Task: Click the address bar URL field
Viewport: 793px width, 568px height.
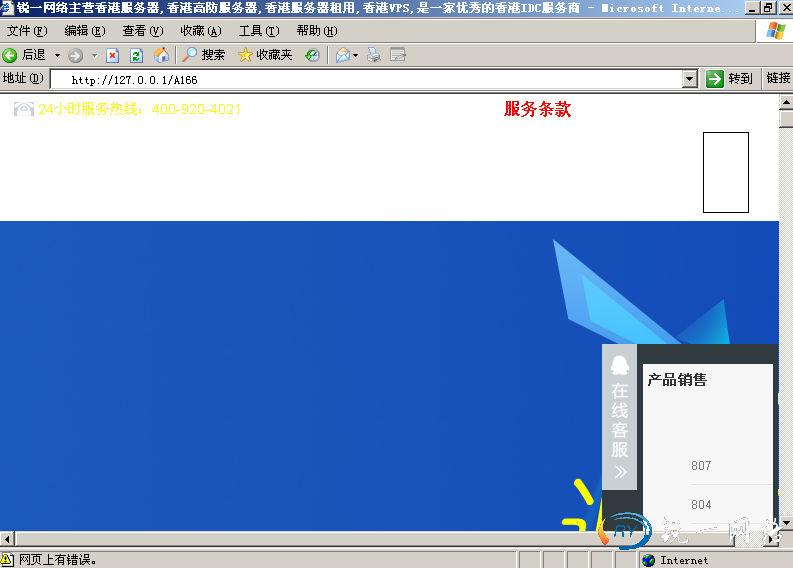Action: point(367,79)
